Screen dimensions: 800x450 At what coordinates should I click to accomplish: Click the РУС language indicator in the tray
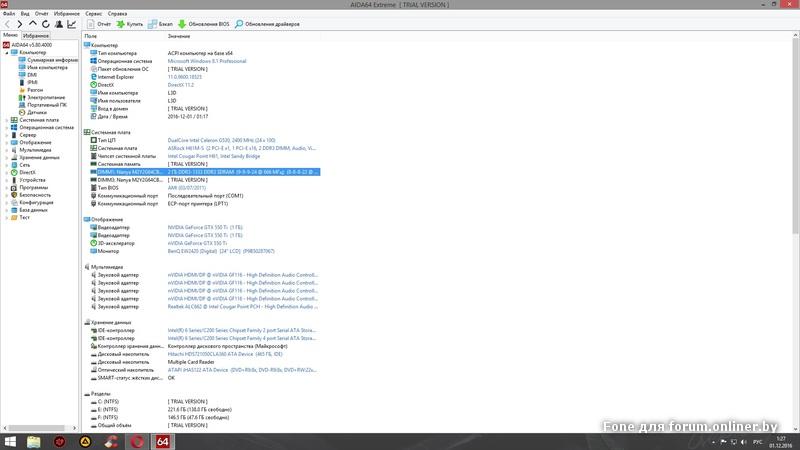(x=757, y=442)
